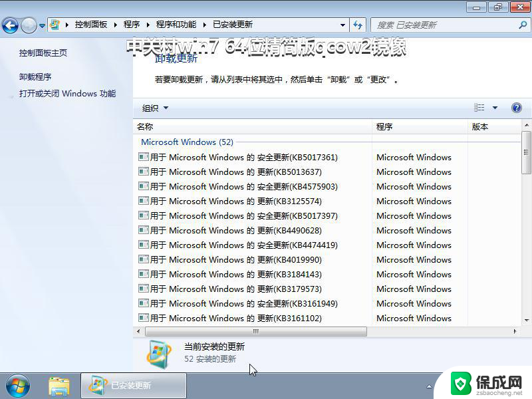This screenshot has height=399, width=532.
Task: Open 打开或关闭 Windows 功能 link
Action: tap(68, 94)
